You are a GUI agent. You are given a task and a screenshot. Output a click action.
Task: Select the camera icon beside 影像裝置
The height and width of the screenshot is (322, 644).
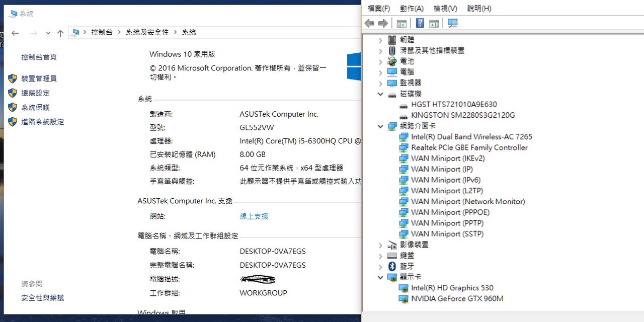392,245
